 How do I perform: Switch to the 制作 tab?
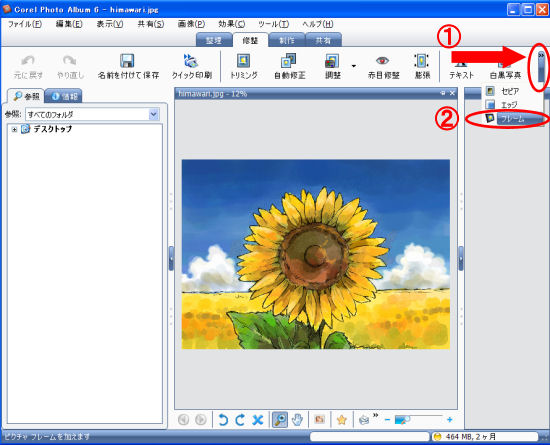pos(287,40)
